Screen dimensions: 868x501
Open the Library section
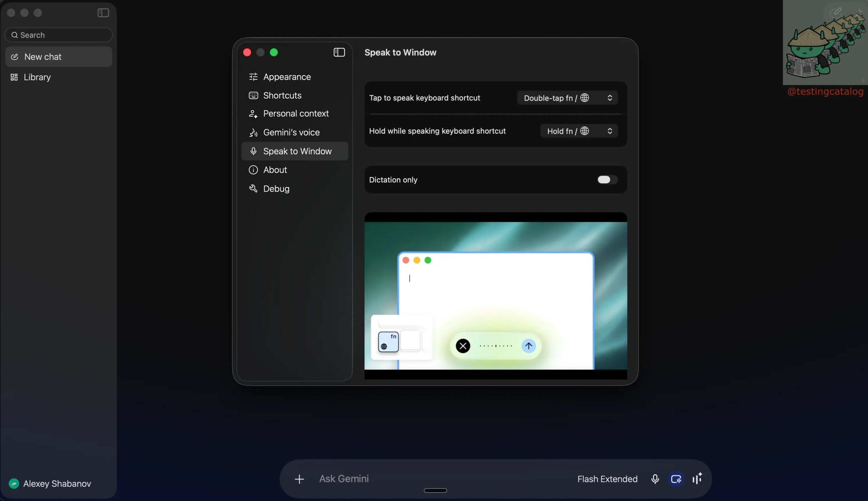(x=59, y=77)
